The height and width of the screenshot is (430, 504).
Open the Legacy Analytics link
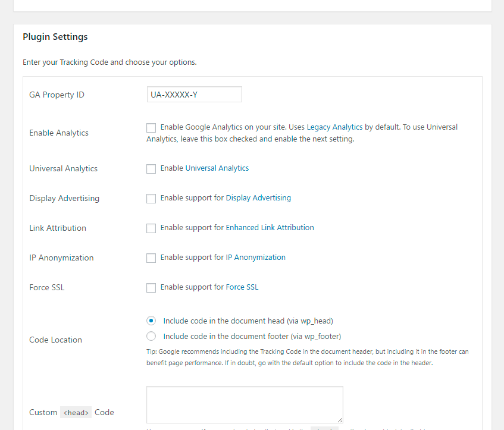[334, 127]
